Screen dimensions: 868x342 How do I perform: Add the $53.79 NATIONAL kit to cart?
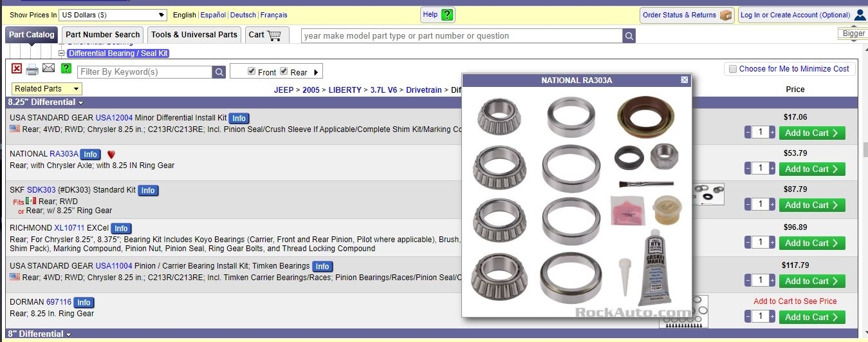812,169
